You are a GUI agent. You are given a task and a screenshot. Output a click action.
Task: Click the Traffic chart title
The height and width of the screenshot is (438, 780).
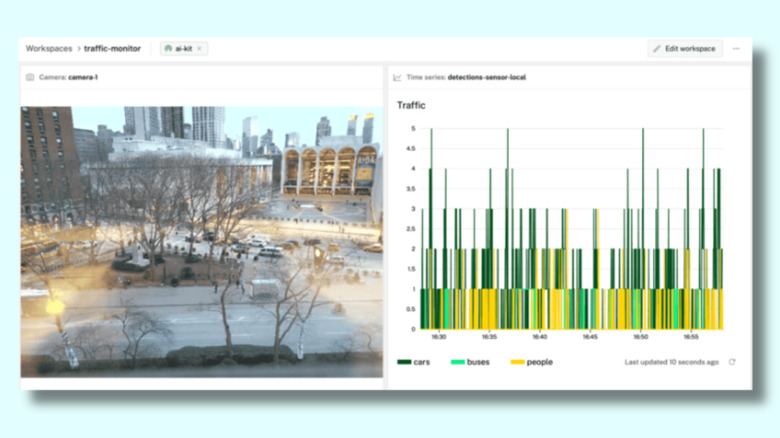point(411,105)
